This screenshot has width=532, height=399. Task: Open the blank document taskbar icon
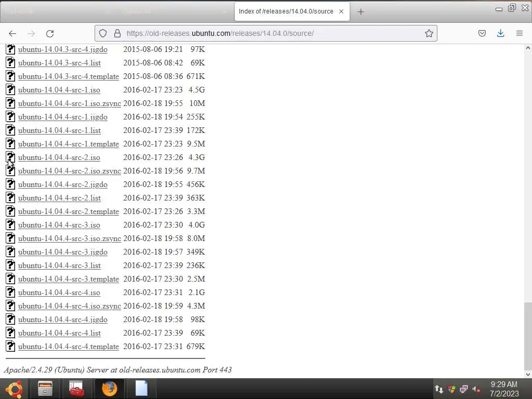point(141,389)
